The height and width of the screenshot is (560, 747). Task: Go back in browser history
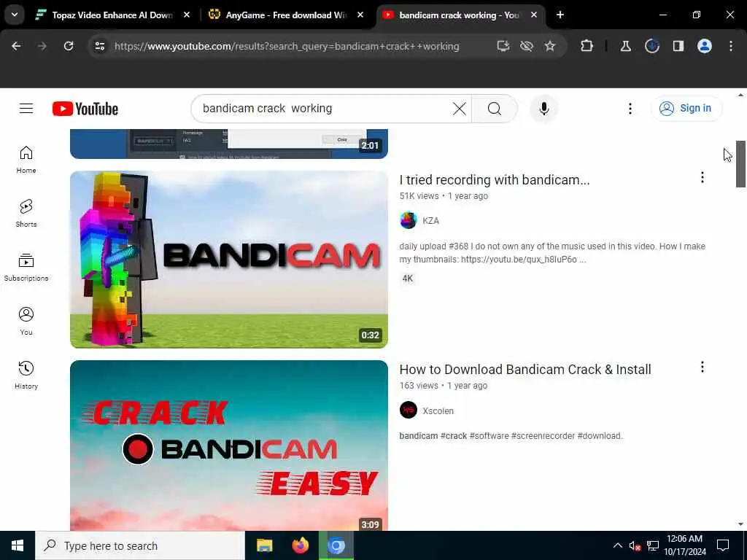click(16, 46)
